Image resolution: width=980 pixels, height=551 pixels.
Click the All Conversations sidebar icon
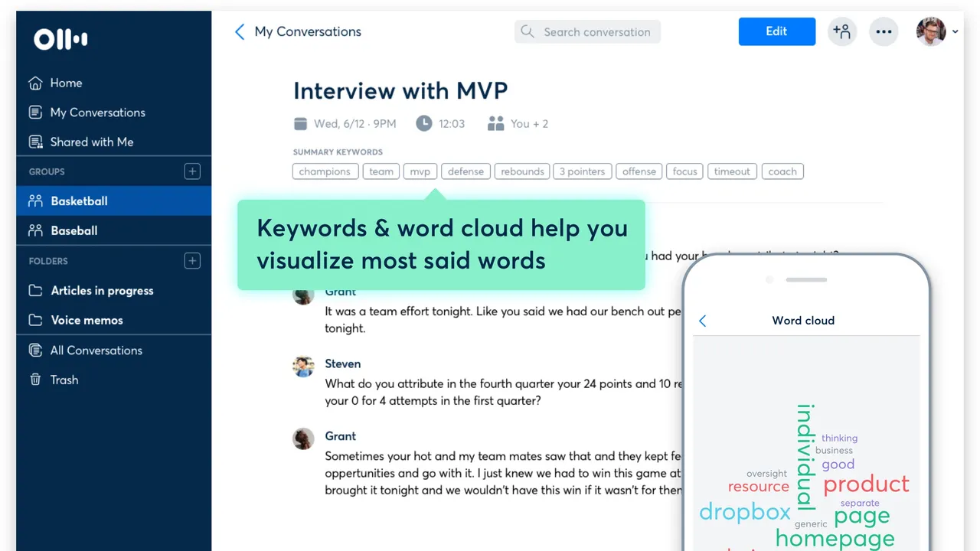(35, 350)
